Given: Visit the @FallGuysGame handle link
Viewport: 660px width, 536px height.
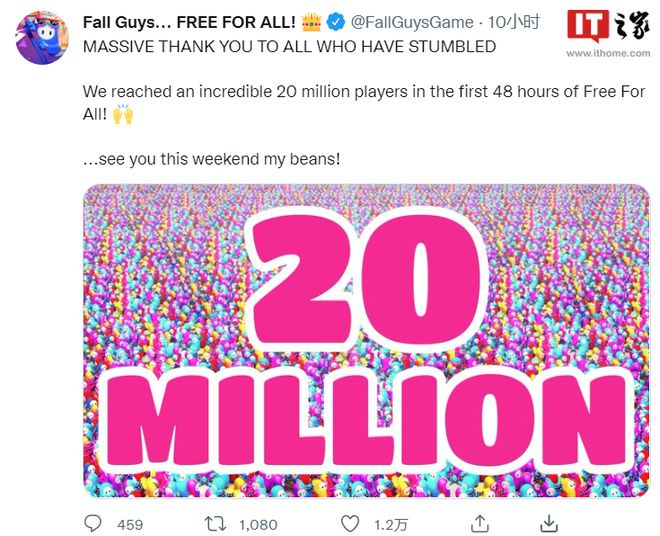Looking at the screenshot, I should 412,22.
